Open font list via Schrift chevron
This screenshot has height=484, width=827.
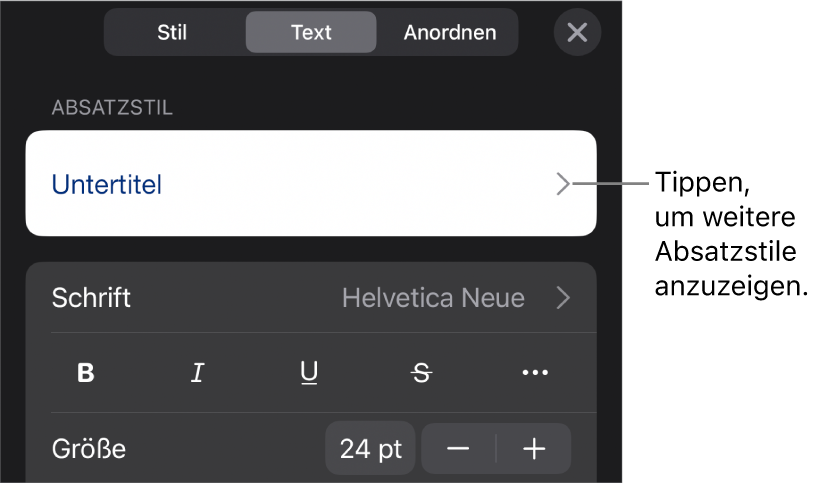click(x=564, y=297)
